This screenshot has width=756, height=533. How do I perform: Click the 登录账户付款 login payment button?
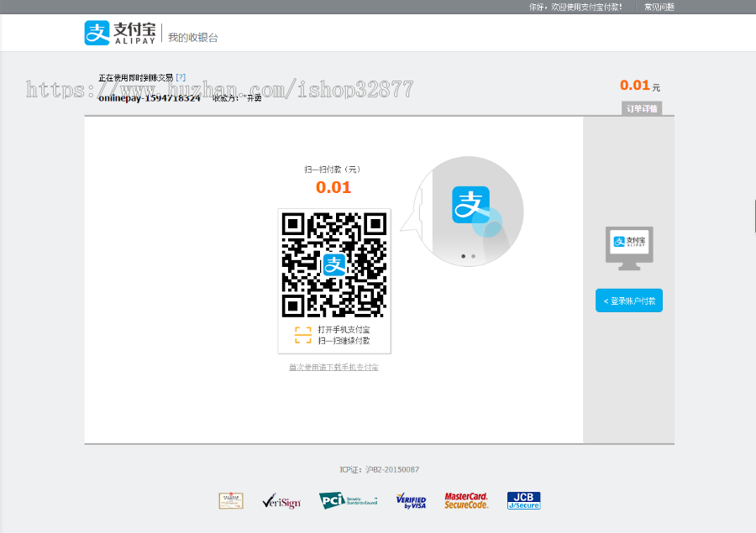[x=629, y=300]
